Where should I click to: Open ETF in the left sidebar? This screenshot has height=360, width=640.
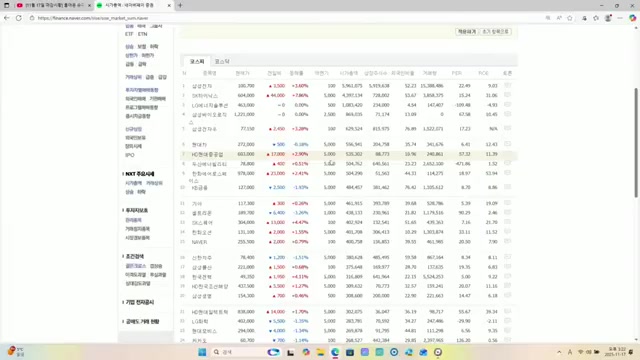tap(129, 34)
